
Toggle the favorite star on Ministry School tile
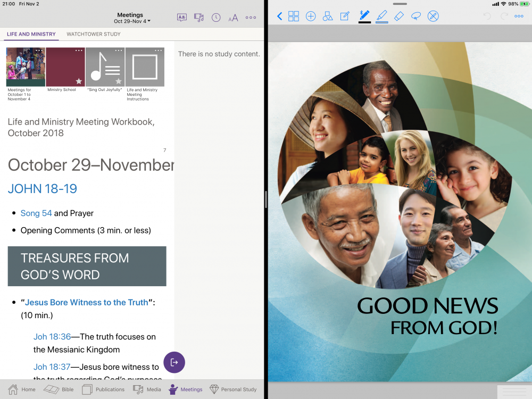(x=79, y=81)
